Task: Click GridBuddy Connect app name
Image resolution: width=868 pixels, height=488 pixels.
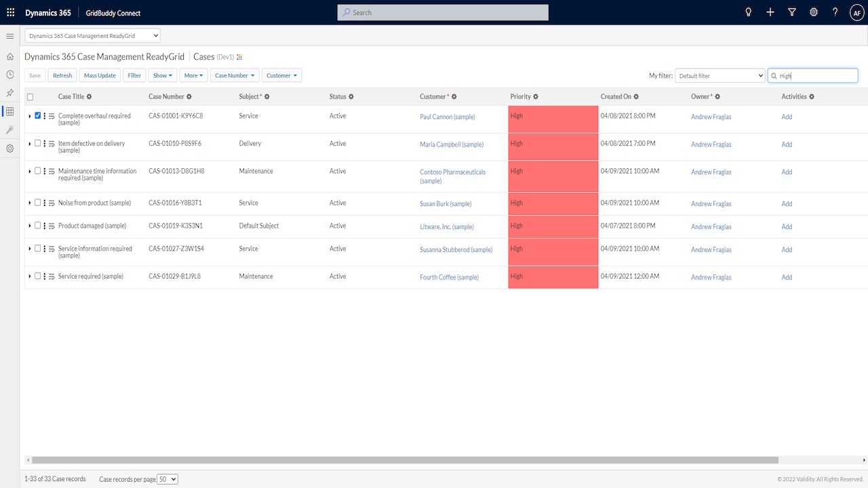Action: [113, 13]
